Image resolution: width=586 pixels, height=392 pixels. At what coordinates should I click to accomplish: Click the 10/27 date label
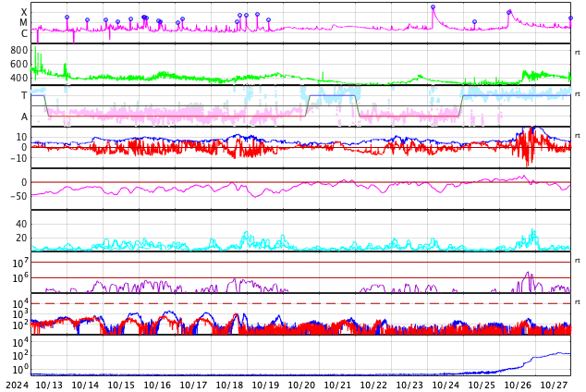[554, 385]
